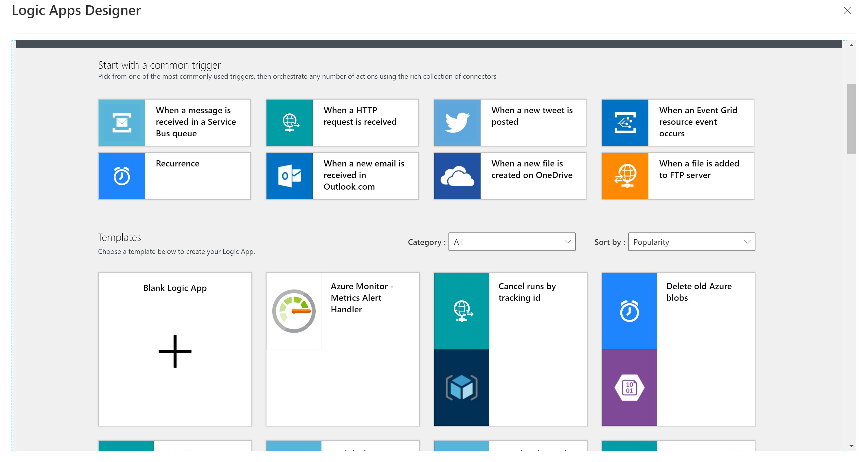868x462 pixels.
Task: Click the Azure Monitor gauge icon
Action: [x=294, y=311]
